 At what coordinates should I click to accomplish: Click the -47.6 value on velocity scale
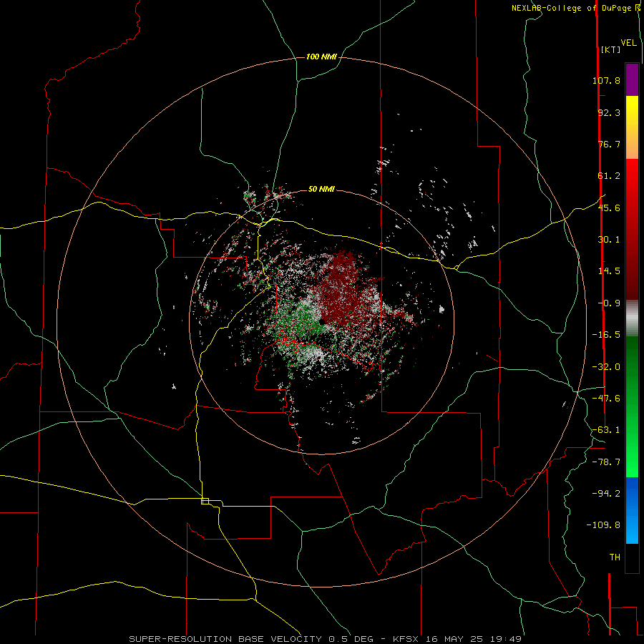(x=606, y=399)
